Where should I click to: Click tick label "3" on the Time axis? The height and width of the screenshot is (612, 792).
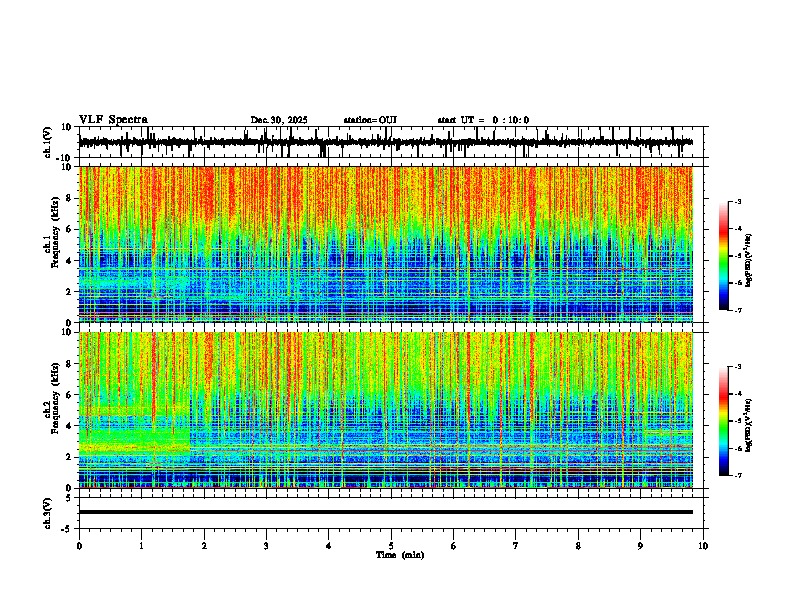click(266, 546)
